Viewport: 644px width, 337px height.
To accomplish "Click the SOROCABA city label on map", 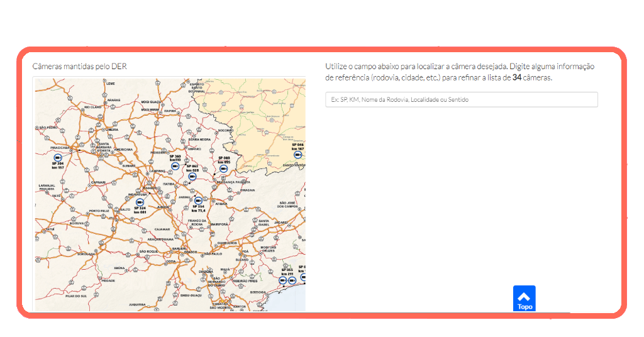I will pos(86,254).
